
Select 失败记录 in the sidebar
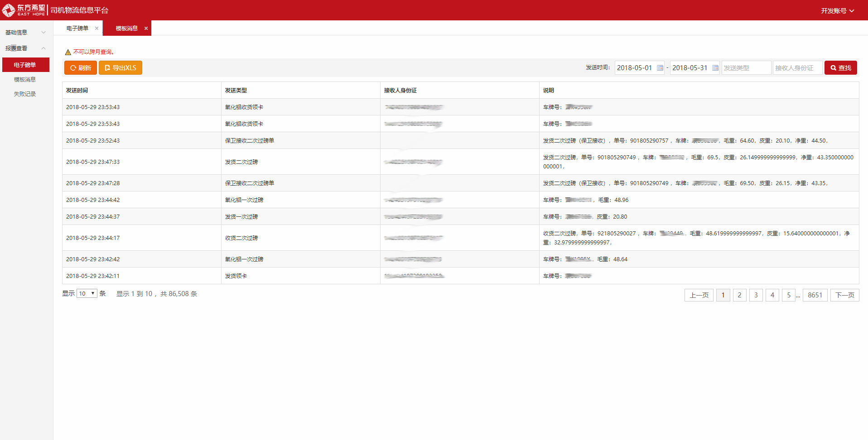click(25, 94)
